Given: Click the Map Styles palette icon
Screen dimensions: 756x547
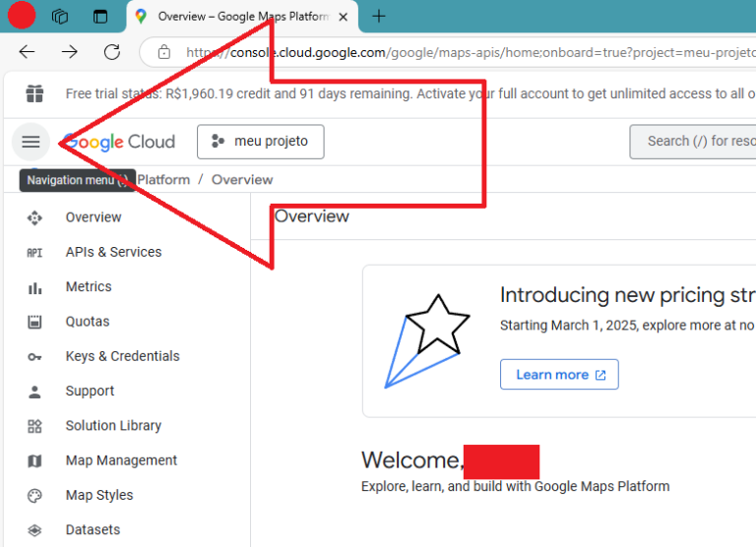Looking at the screenshot, I should pyautogui.click(x=35, y=496).
